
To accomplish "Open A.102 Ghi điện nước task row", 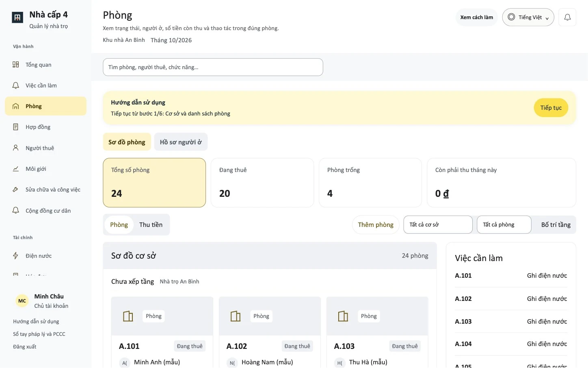I will [511, 299].
